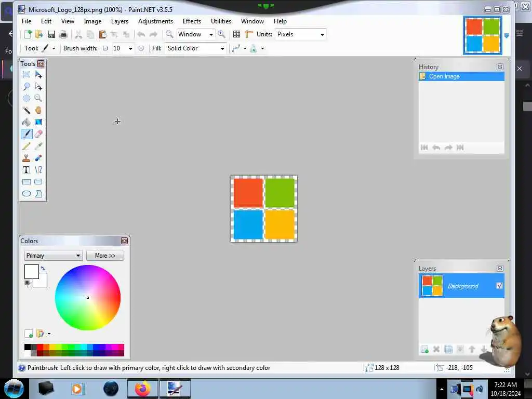Select the Recolor tool
Image resolution: width=532 pixels, height=399 pixels.
click(x=38, y=158)
